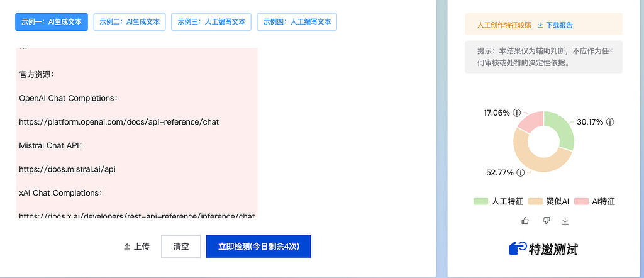Toggle the AI特征 legend swatch
644x278 pixels.
[582, 201]
